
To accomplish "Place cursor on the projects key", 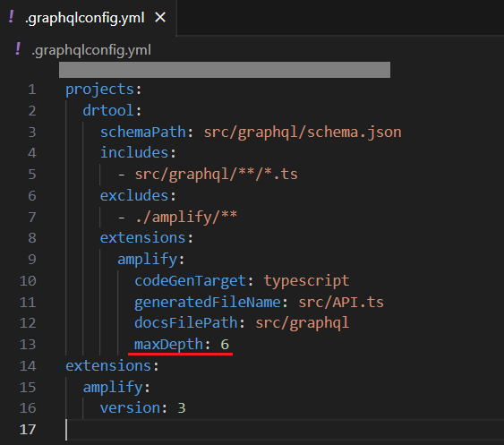I will tap(99, 90).
